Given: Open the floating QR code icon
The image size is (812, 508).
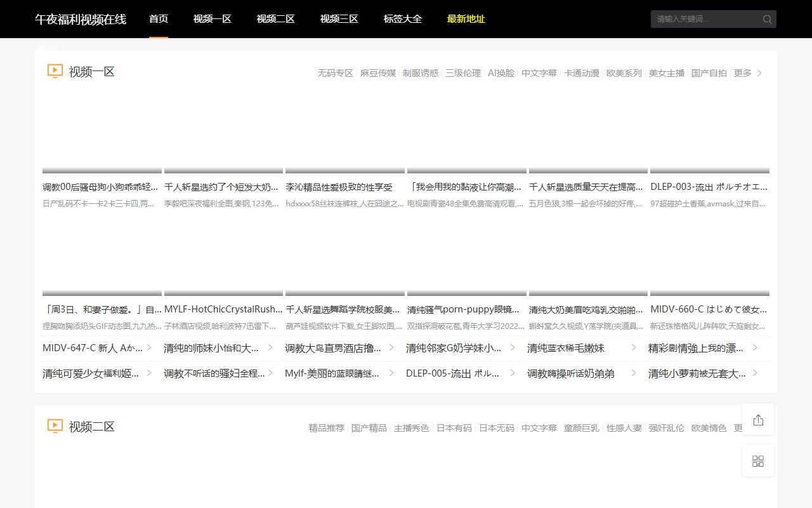Looking at the screenshot, I should (x=758, y=461).
